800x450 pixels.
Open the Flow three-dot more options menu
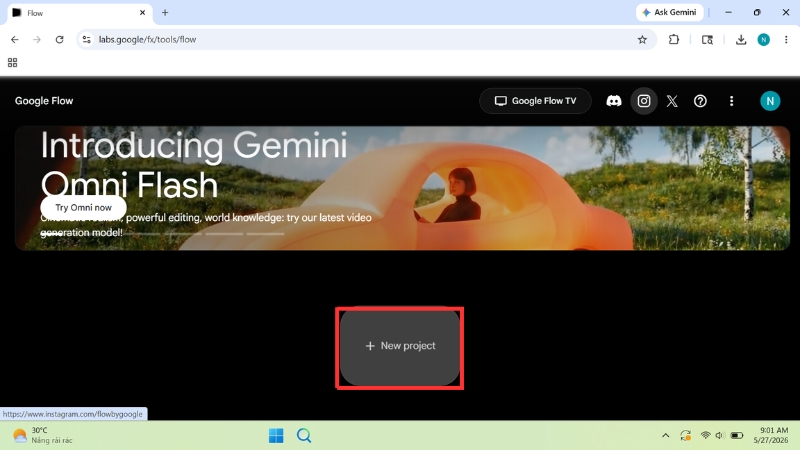click(731, 101)
